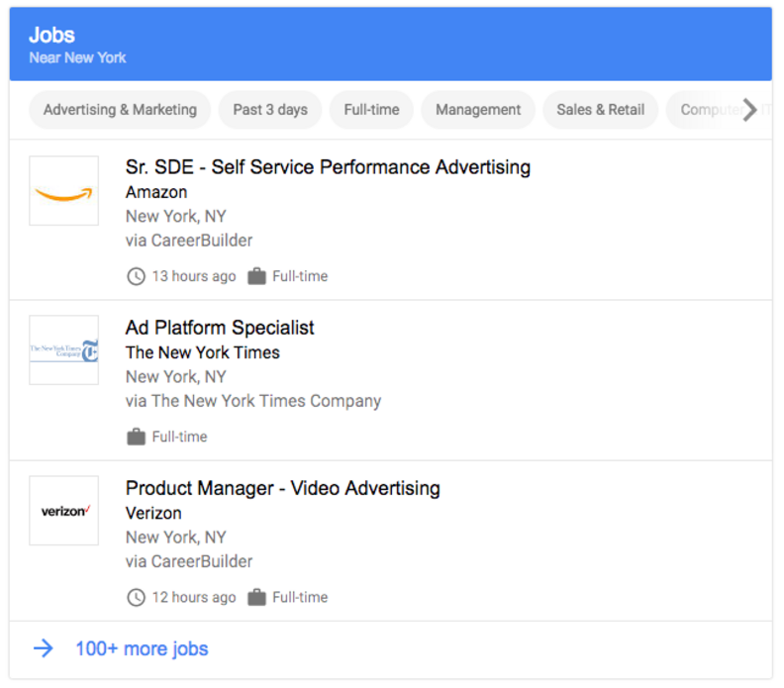The height and width of the screenshot is (688, 784).
Task: Click the Near New York subtitle
Action: 77,58
